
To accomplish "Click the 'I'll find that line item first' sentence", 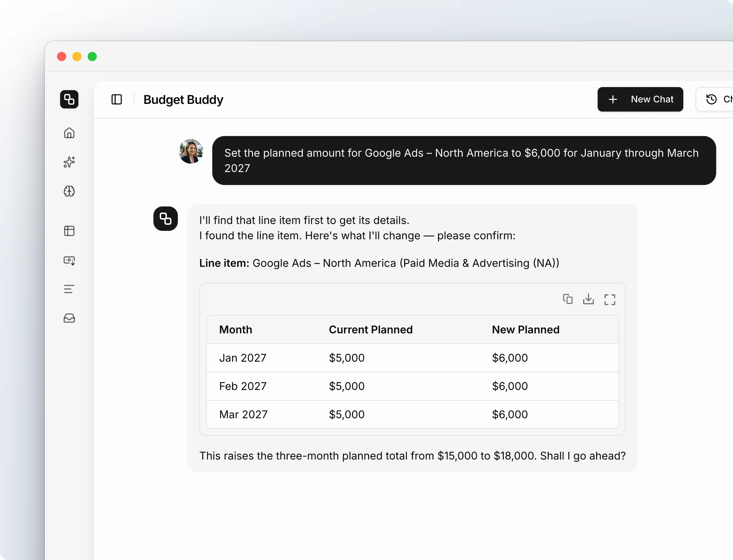I will click(x=304, y=220).
